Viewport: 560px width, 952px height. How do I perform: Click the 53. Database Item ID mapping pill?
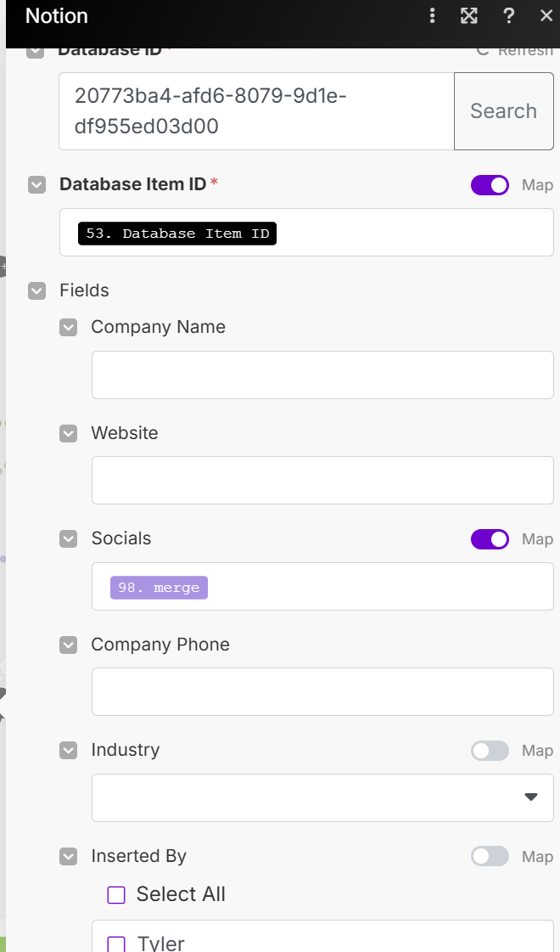point(177,234)
